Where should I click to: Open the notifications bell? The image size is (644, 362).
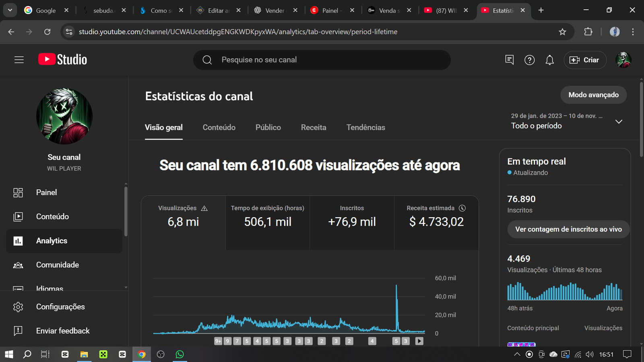[549, 60]
